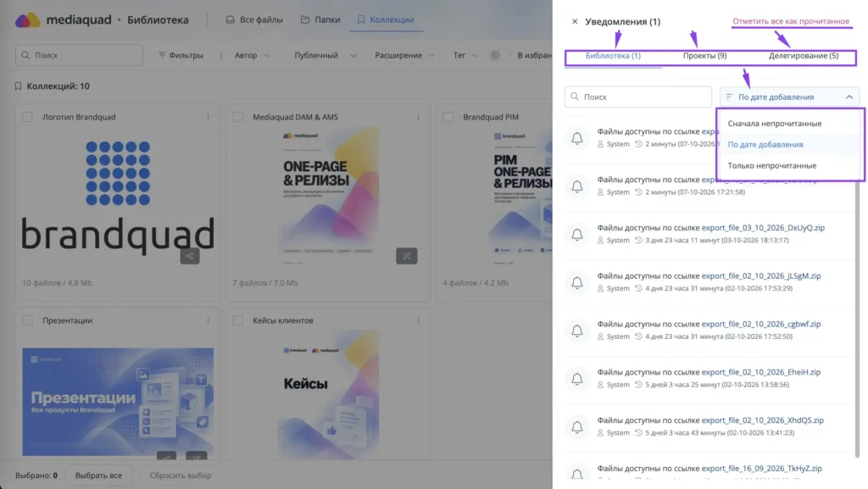Click share icon on the Логотип Brandquad thumbnail
868x489 pixels.
coord(190,256)
